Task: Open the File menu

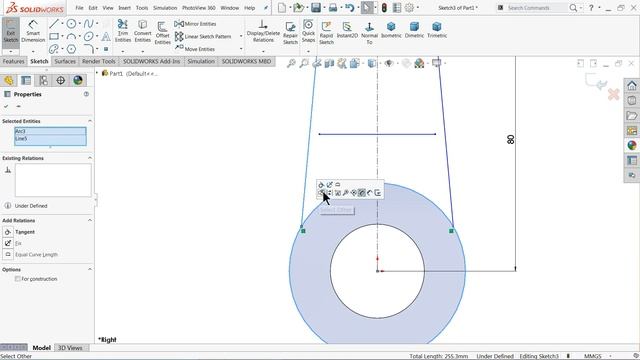Action: tap(79, 8)
